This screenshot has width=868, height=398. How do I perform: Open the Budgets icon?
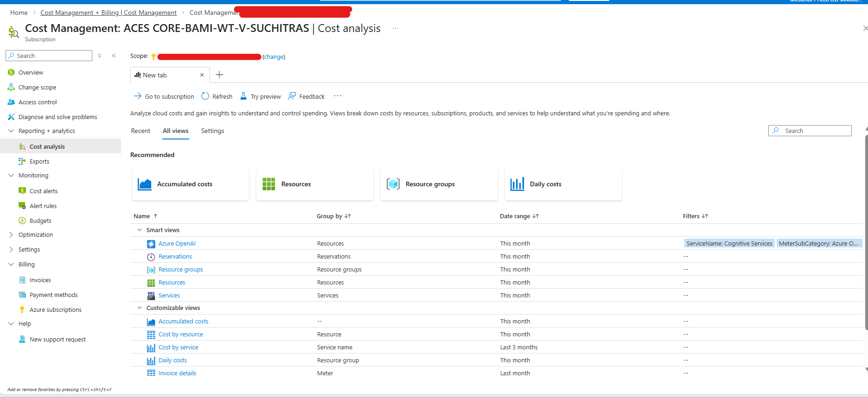pos(22,221)
